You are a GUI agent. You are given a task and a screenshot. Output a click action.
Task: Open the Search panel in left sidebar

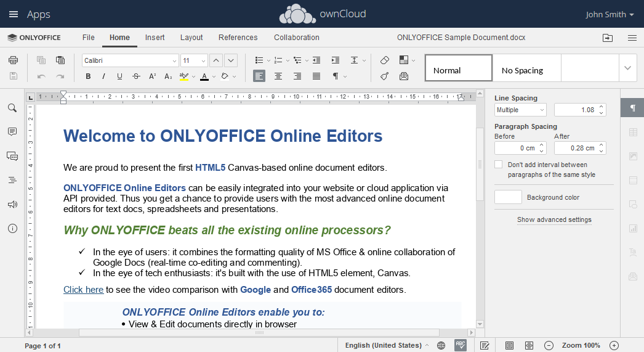12,108
